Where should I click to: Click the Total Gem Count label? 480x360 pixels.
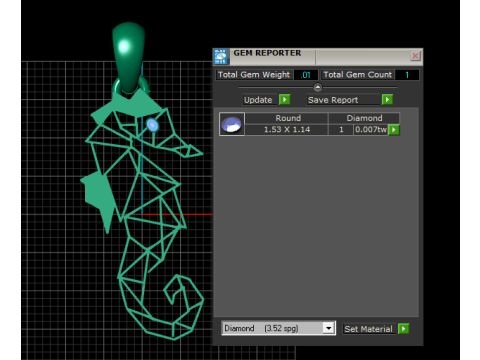357,75
